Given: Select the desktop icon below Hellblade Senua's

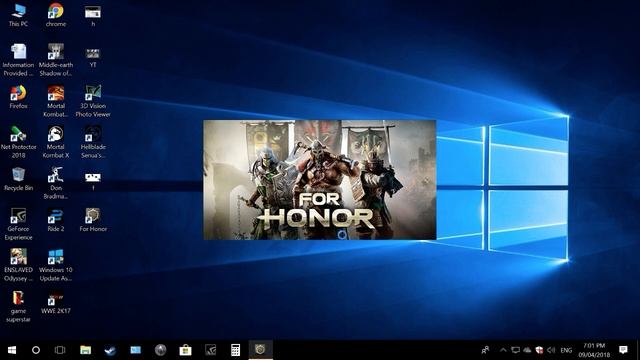Looking at the screenshot, I should 93,181.
